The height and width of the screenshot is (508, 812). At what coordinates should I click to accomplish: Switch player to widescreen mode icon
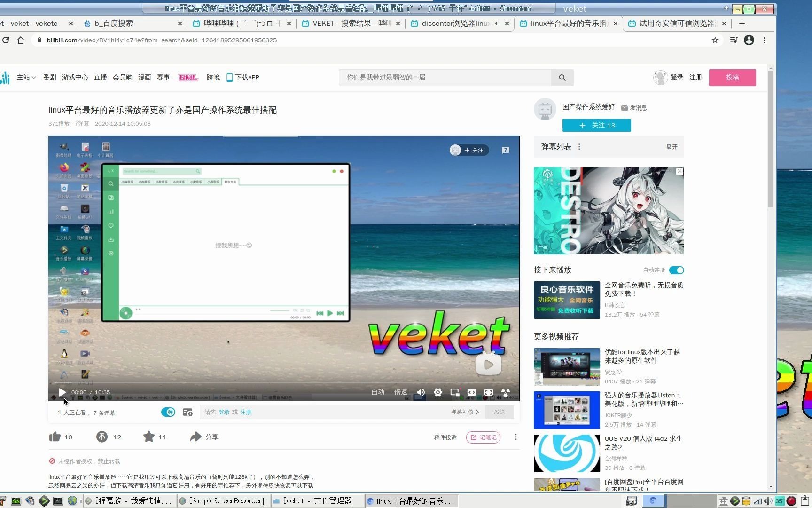[472, 392]
